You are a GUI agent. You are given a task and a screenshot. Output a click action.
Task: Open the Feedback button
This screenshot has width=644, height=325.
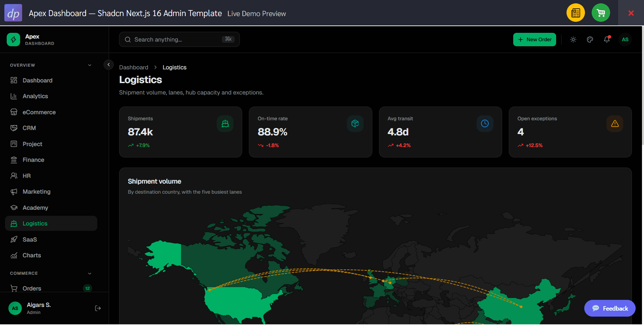(610, 308)
